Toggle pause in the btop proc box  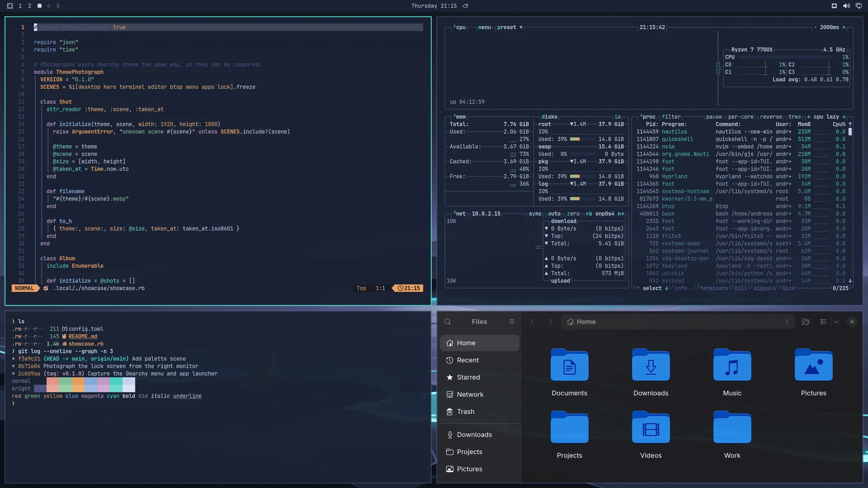click(x=714, y=117)
